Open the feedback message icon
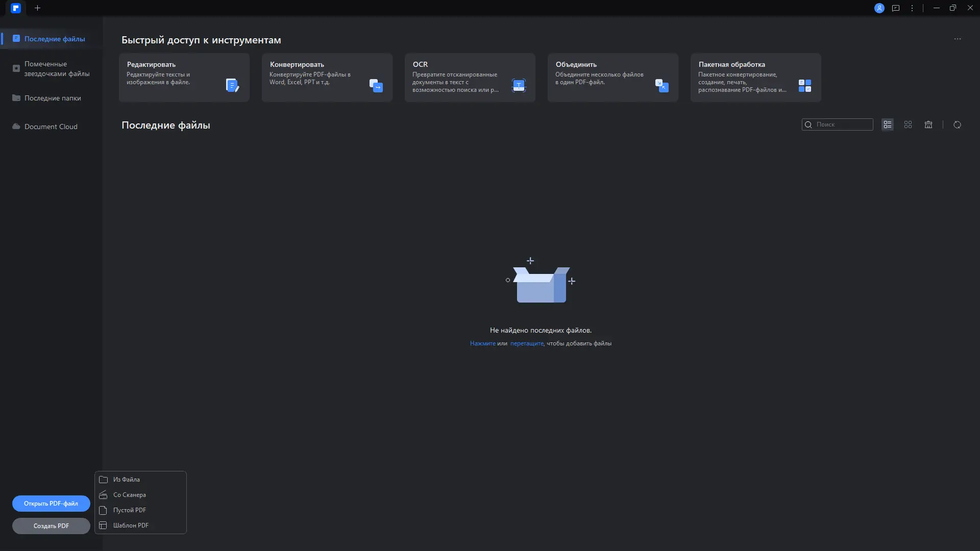This screenshot has width=980, height=551. coord(895,8)
